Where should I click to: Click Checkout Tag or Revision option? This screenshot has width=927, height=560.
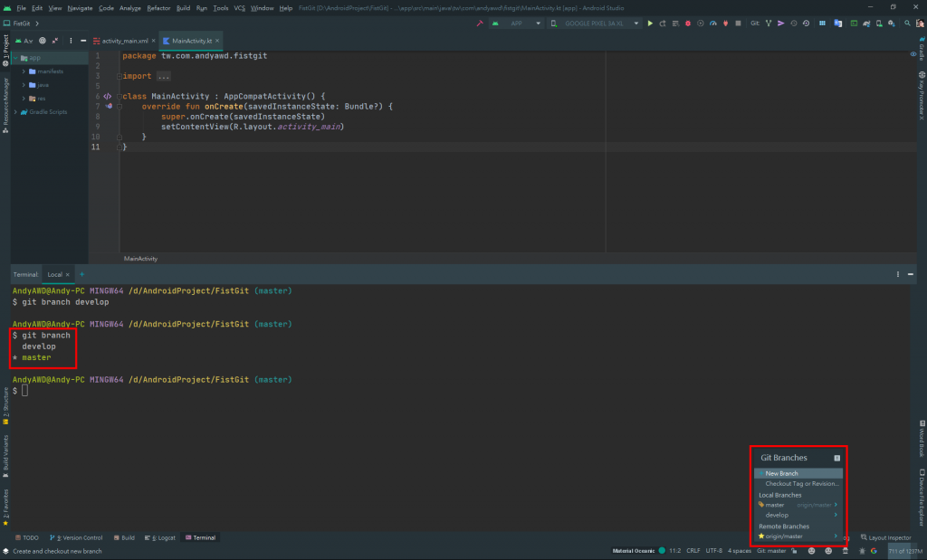pos(802,484)
